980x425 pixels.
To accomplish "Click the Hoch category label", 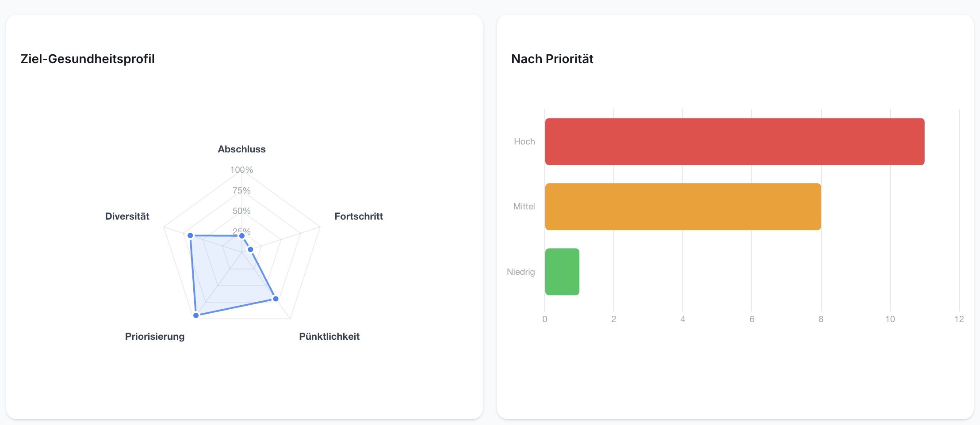I will (x=524, y=141).
